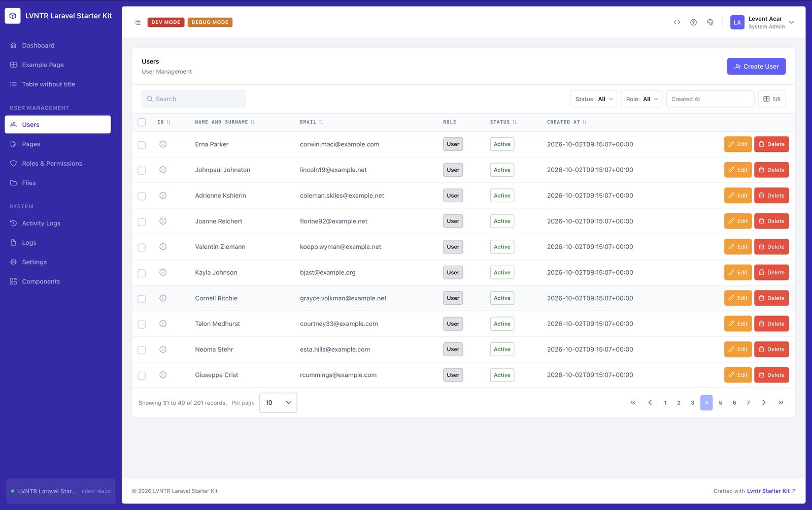812x510 pixels.
Task: Open Components in the sidebar
Action: tap(58, 281)
